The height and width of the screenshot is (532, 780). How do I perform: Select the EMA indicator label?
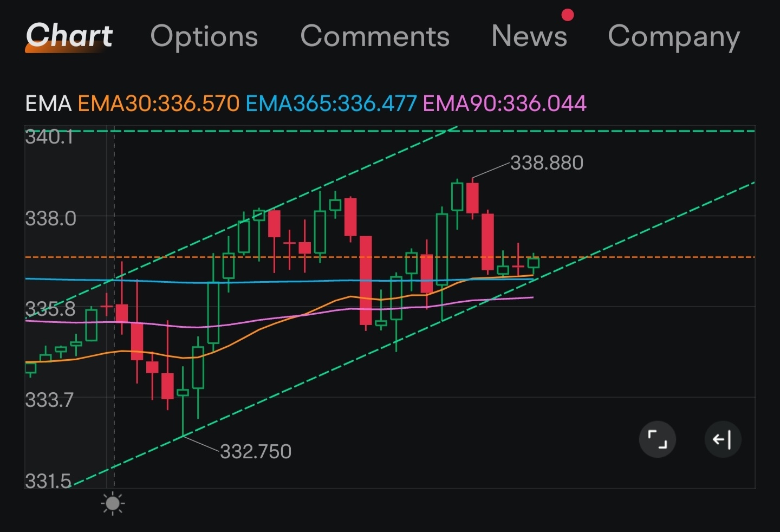pos(49,103)
